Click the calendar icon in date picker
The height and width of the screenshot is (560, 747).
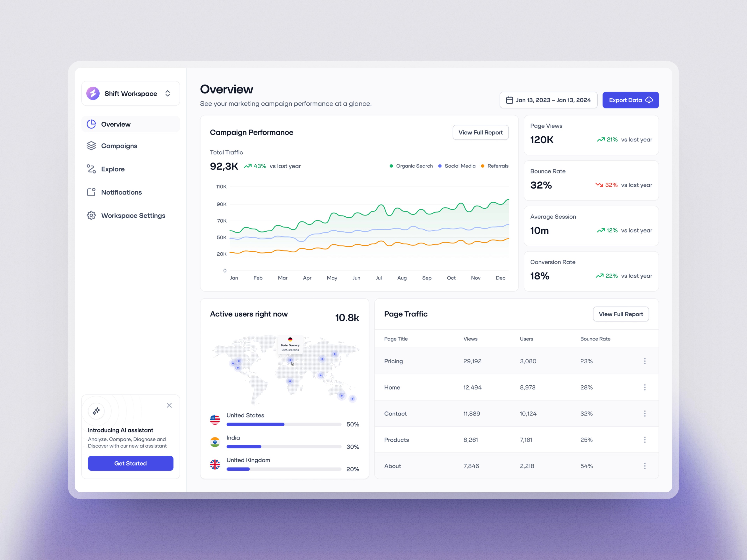pyautogui.click(x=509, y=100)
